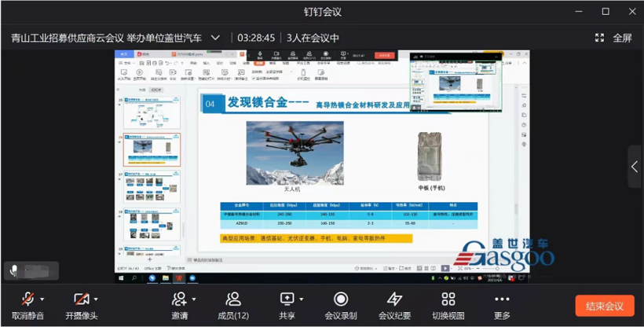The width and height of the screenshot is (644, 327).
Task: Click the drone image on the slide
Action: (x=295, y=153)
